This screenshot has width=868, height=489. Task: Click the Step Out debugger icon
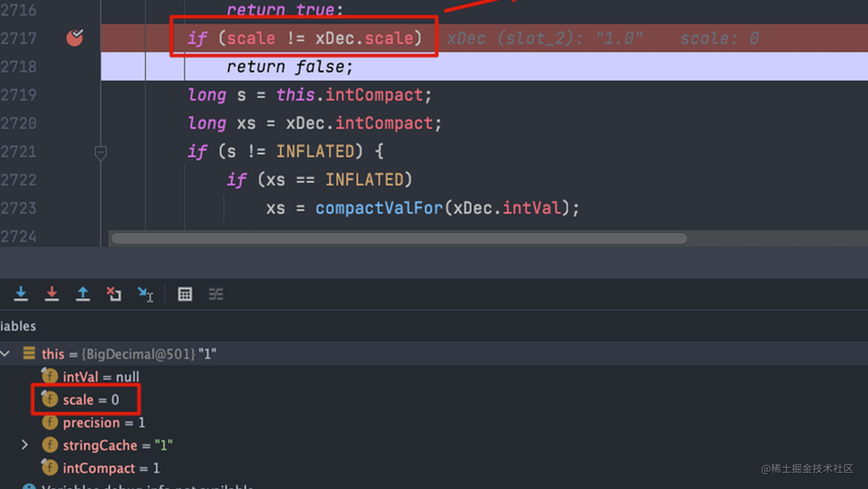click(x=83, y=294)
